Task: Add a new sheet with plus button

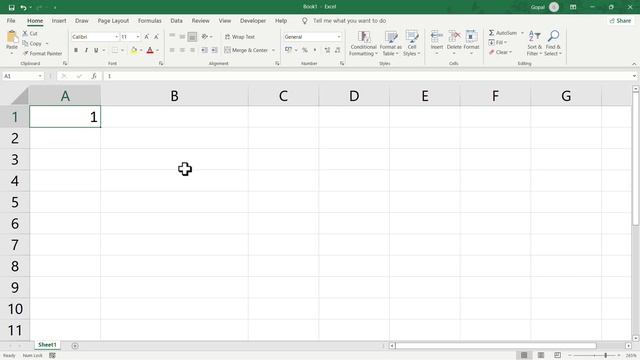Action: pos(75,346)
